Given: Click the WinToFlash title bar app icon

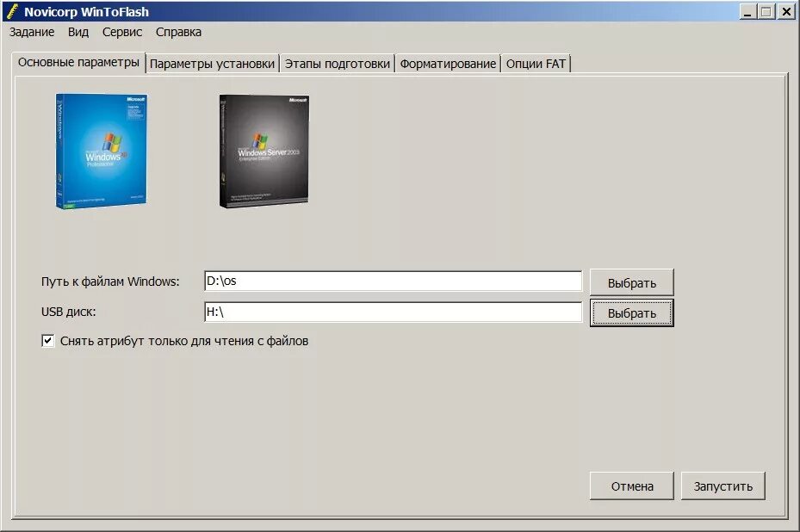Looking at the screenshot, I should [x=12, y=11].
